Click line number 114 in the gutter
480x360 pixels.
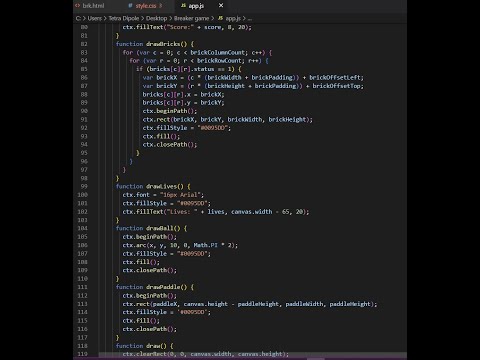(x=82, y=312)
